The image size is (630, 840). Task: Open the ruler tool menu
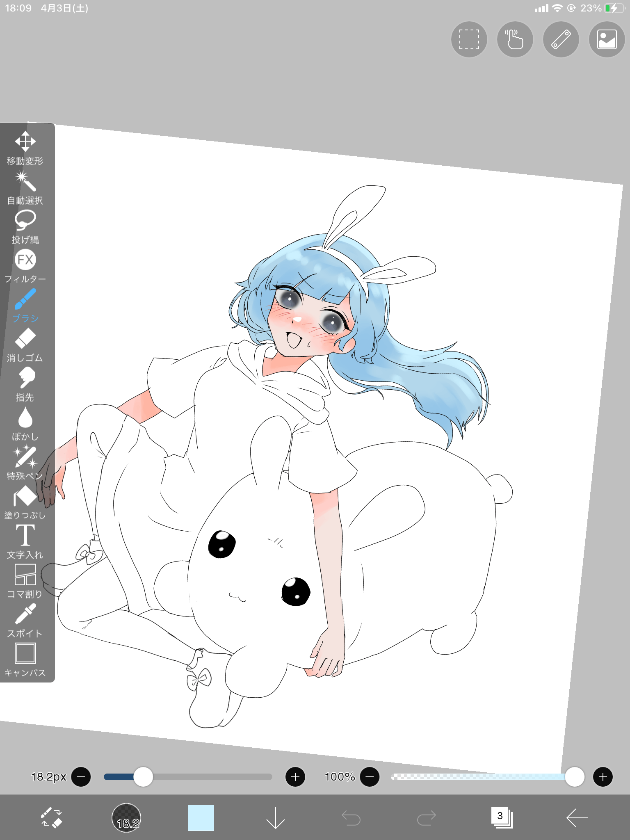[561, 40]
